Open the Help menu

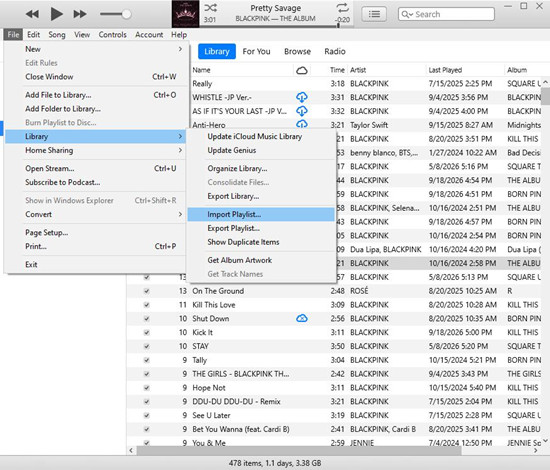tap(179, 34)
